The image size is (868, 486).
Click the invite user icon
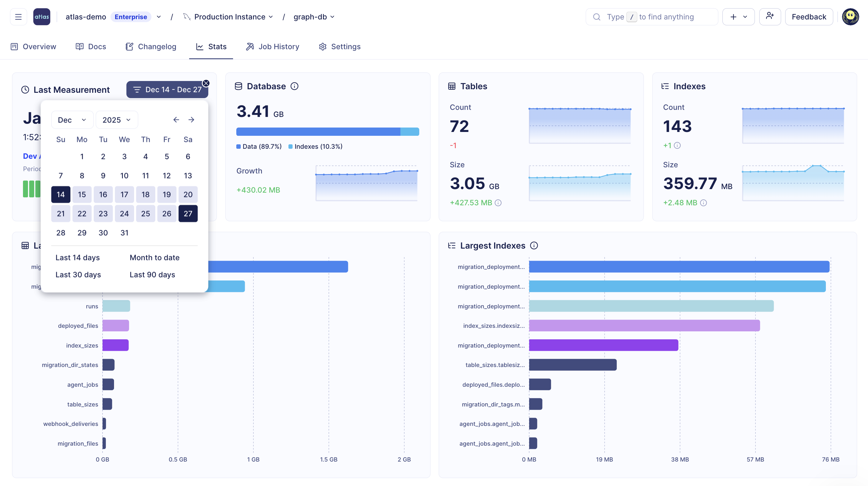[x=770, y=16]
